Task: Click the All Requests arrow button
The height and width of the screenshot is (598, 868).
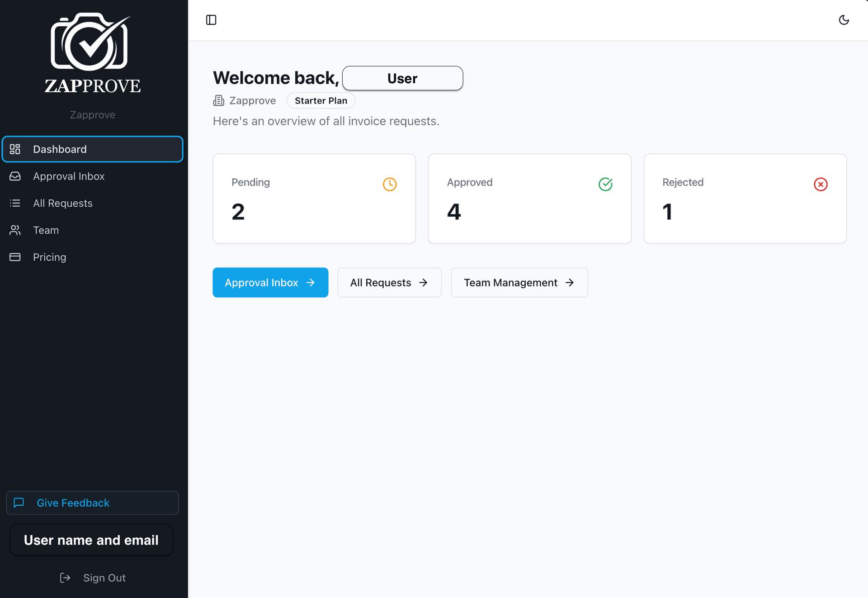Action: (x=389, y=282)
